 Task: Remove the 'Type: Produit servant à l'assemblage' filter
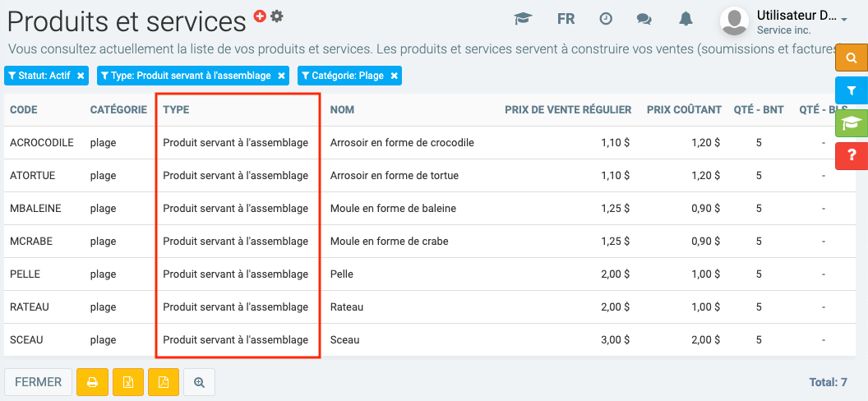[281, 76]
